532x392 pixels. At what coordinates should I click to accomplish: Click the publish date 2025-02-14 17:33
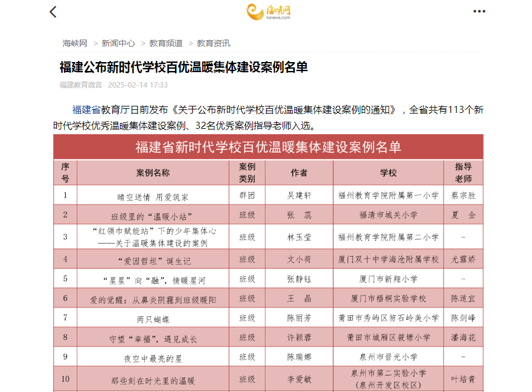[x=138, y=85]
